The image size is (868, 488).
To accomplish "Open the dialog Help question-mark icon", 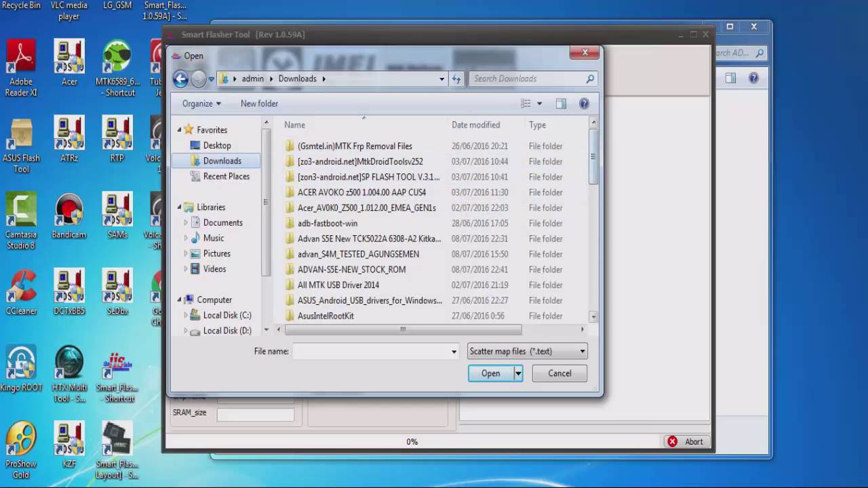I will (x=584, y=104).
